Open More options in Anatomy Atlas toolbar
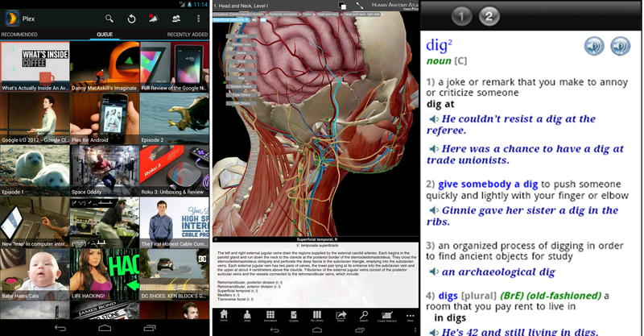The height and width of the screenshot is (336, 644). (411, 317)
